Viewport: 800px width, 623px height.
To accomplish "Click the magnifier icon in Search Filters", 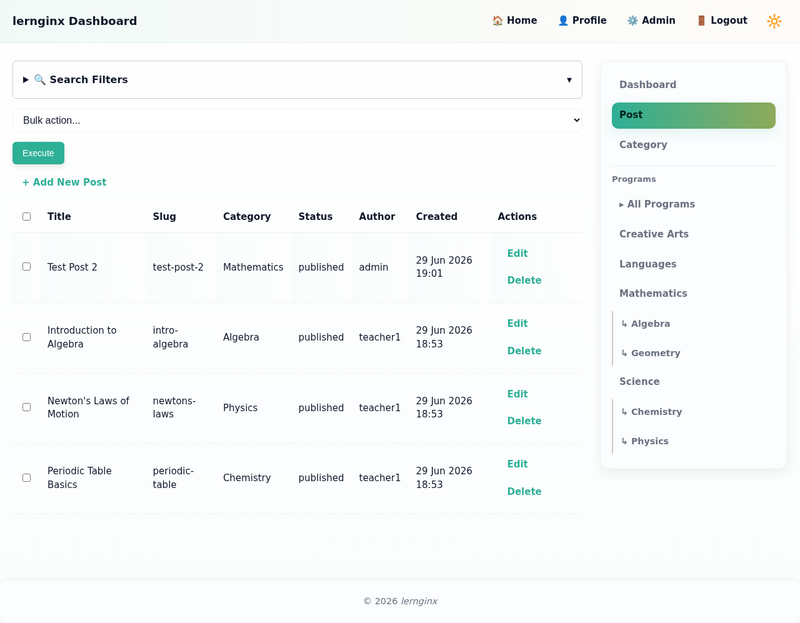I will [x=40, y=80].
